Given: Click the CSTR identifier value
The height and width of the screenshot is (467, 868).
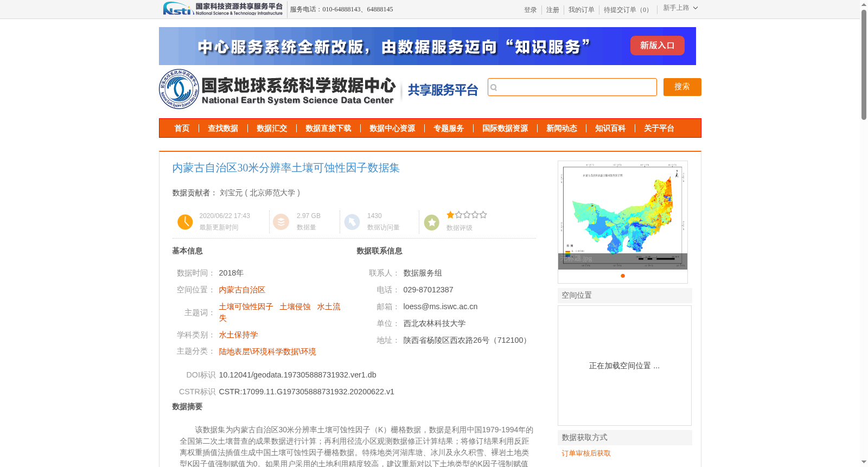Looking at the screenshot, I should pyautogui.click(x=307, y=392).
